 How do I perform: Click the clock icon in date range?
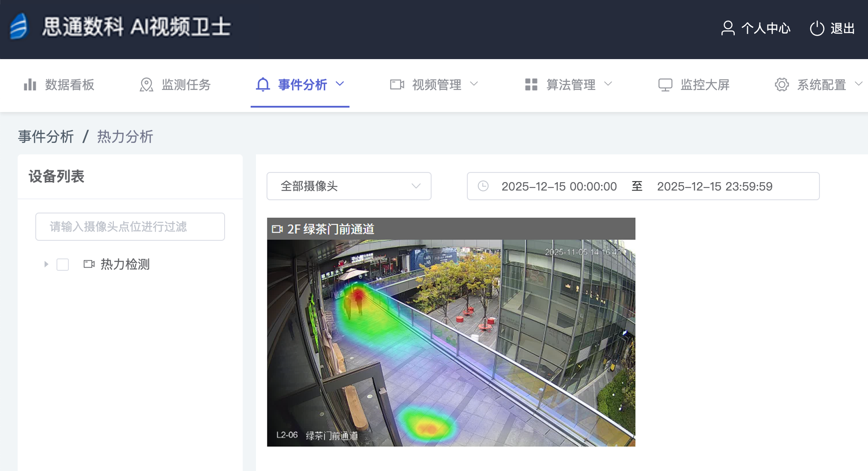point(483,186)
